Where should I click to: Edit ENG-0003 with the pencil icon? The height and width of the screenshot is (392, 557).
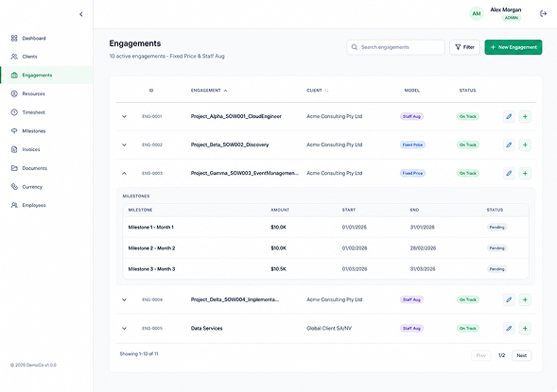(x=509, y=173)
